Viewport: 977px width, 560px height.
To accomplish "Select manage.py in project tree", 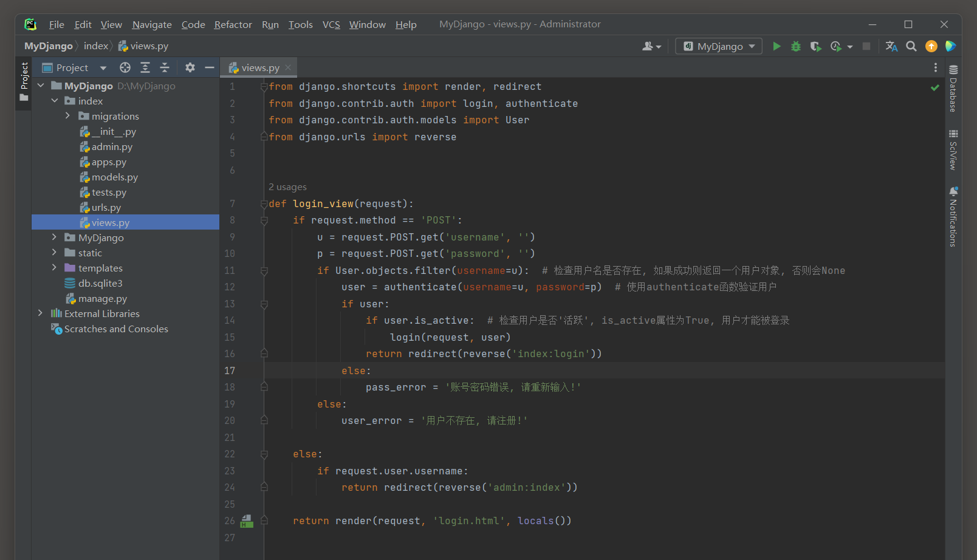I will pyautogui.click(x=103, y=298).
